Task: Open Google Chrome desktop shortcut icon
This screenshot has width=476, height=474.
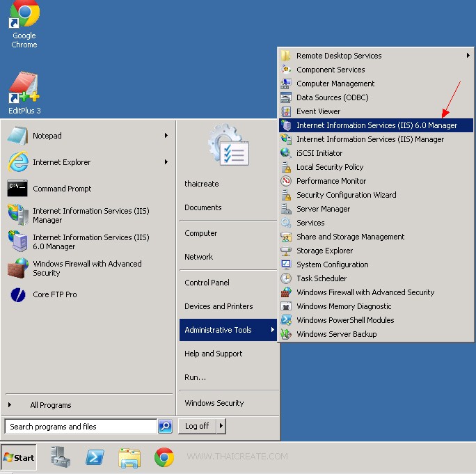Action: pos(24,14)
